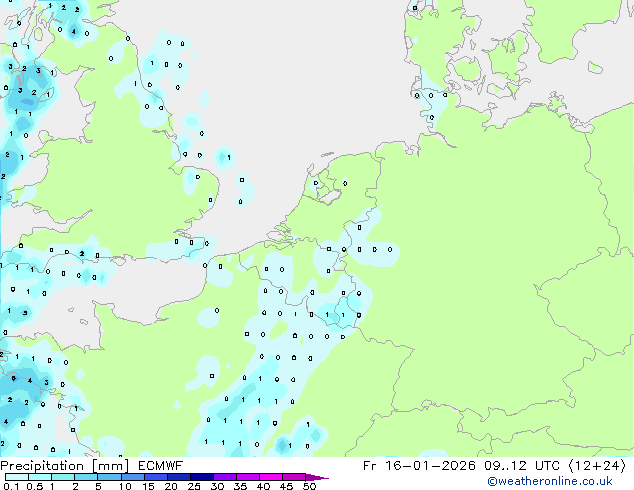
Task: Click the over-50 mm arrow legend tip
Action: click(317, 477)
